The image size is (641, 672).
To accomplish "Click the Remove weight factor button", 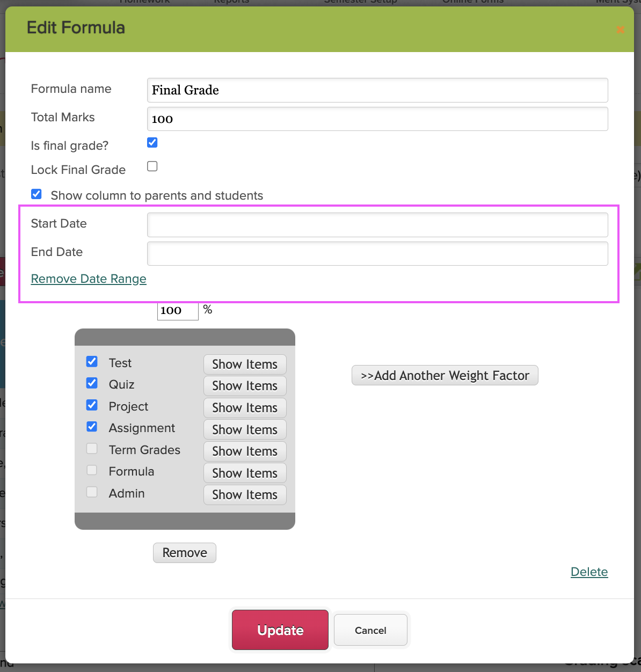I will point(185,553).
